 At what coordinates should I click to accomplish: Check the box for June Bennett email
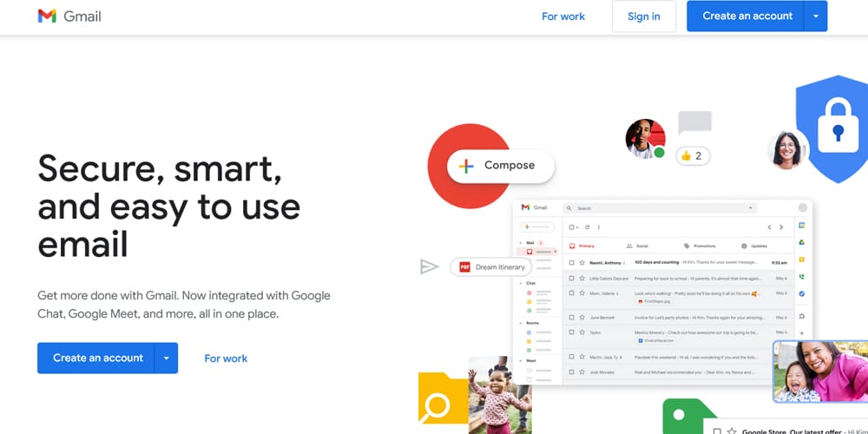pos(572,318)
